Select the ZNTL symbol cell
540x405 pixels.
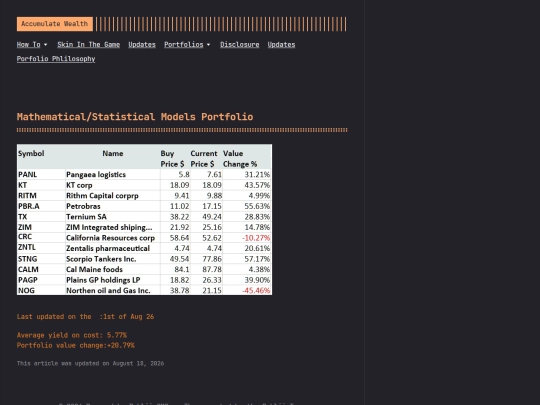(41, 248)
